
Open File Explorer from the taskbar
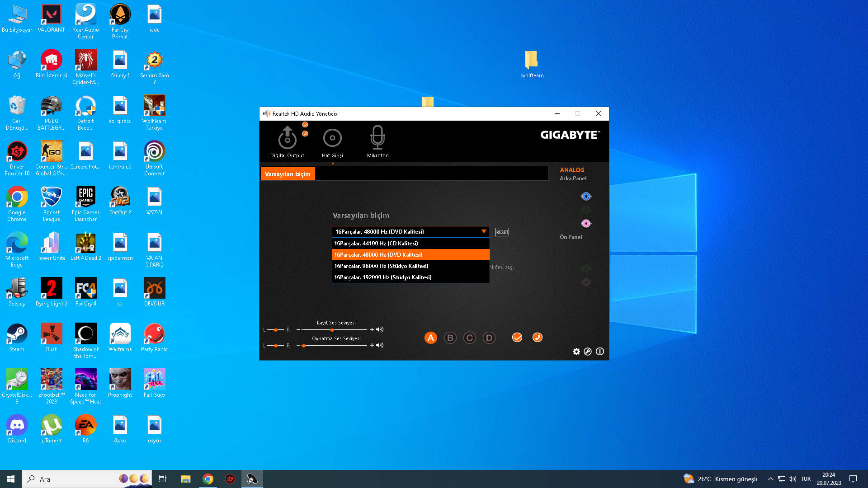click(185, 479)
